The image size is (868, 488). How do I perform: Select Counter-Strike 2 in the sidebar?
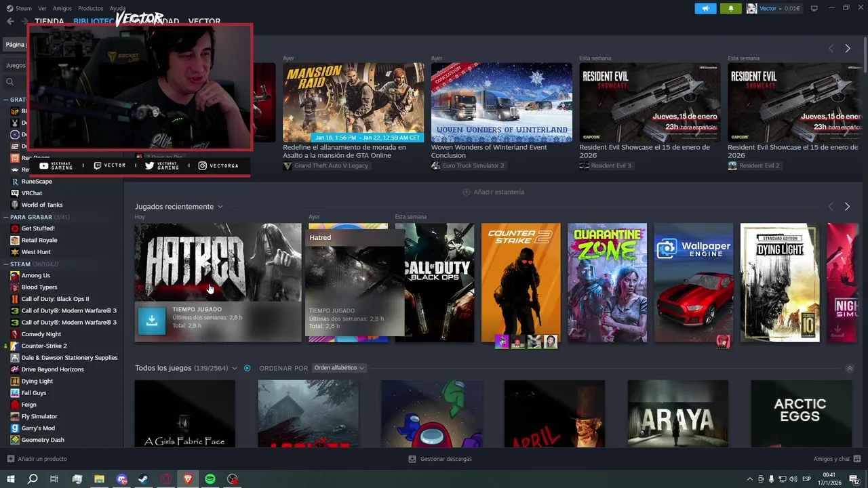(44, 346)
